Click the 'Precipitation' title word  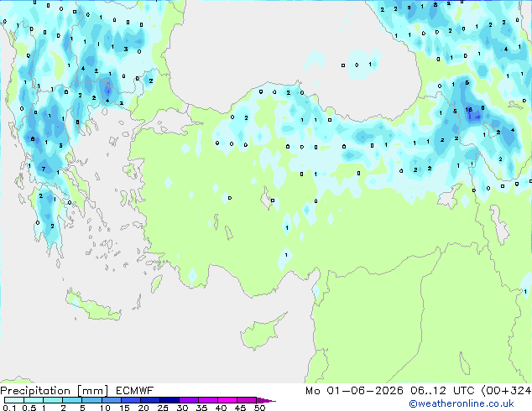coord(35,391)
